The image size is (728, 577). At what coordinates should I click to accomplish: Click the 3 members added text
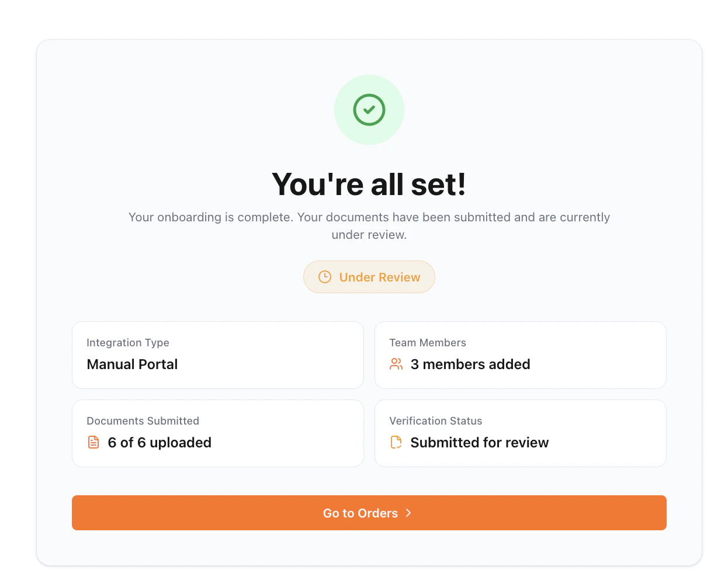click(470, 364)
